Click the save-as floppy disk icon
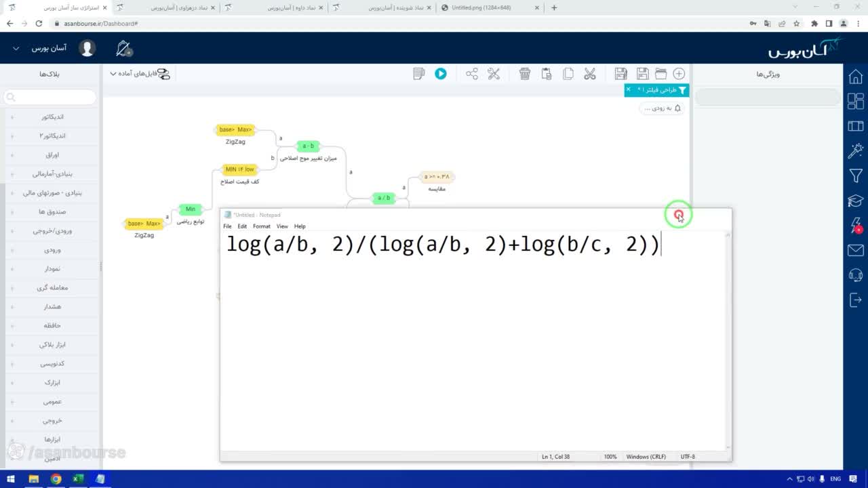 pyautogui.click(x=620, y=74)
